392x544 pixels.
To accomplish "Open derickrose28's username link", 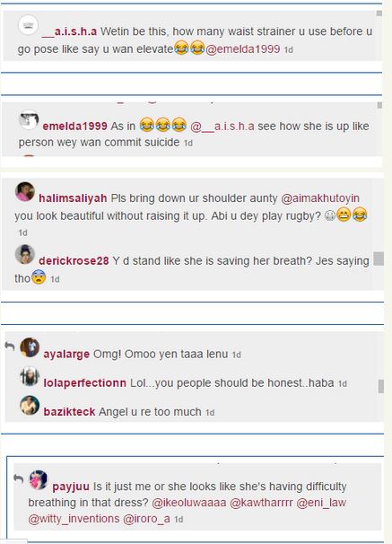I will click(74, 261).
